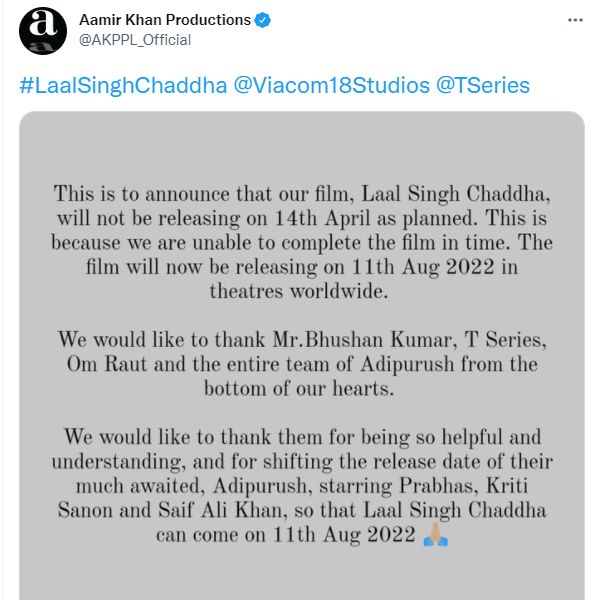This screenshot has height=600, width=600.
Task: Click the last paragraph mentioning Prabhas
Action: point(302,486)
